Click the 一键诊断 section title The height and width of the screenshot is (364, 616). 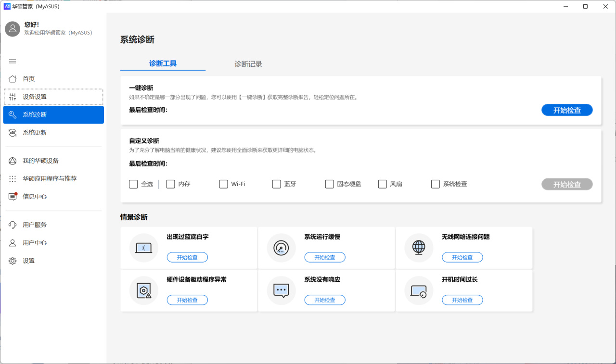coord(141,88)
